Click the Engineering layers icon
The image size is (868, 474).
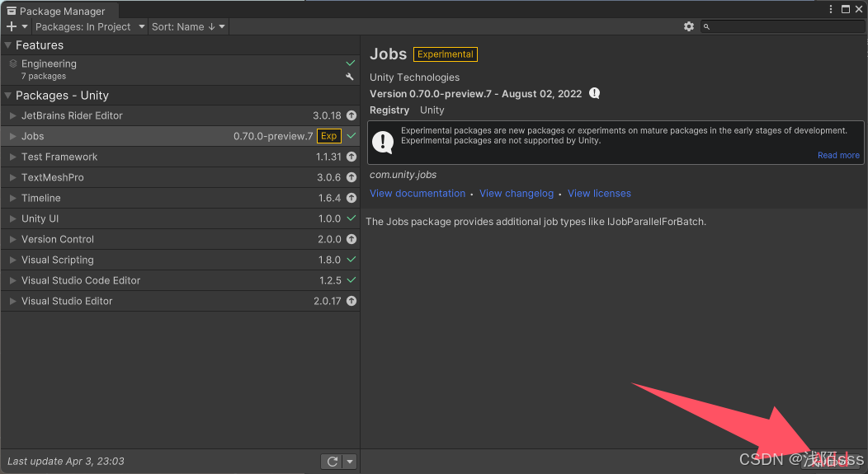(13, 63)
